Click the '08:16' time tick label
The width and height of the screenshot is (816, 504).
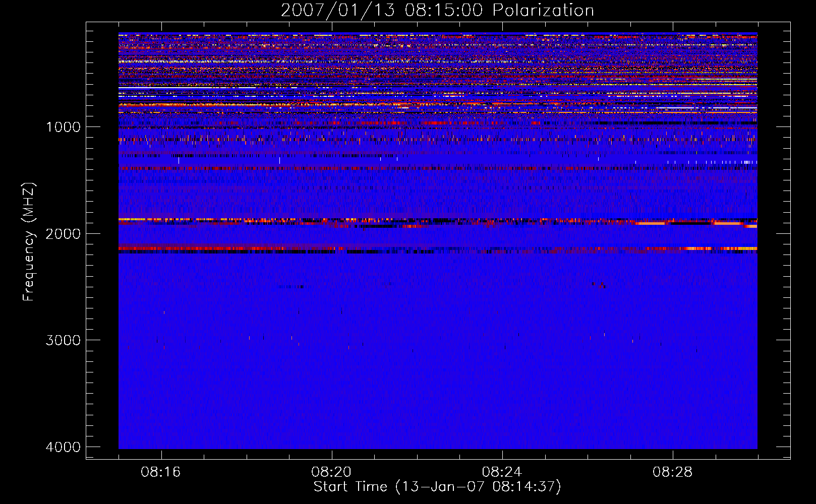161,472
